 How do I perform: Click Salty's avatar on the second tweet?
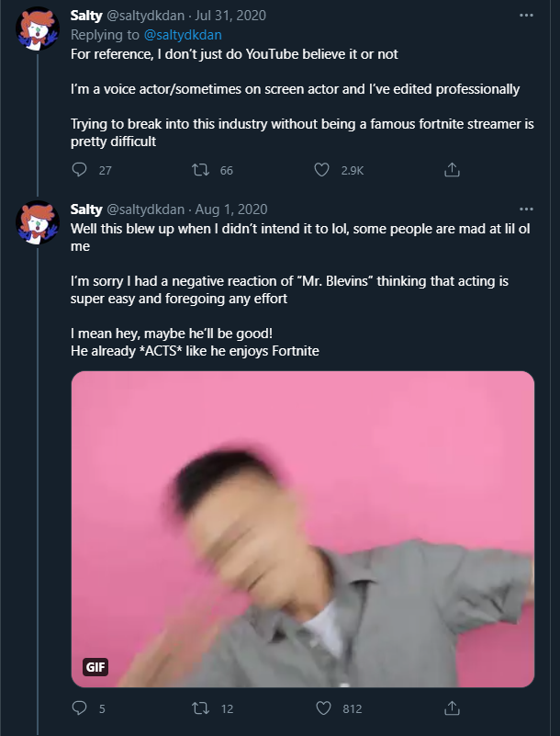[38, 222]
